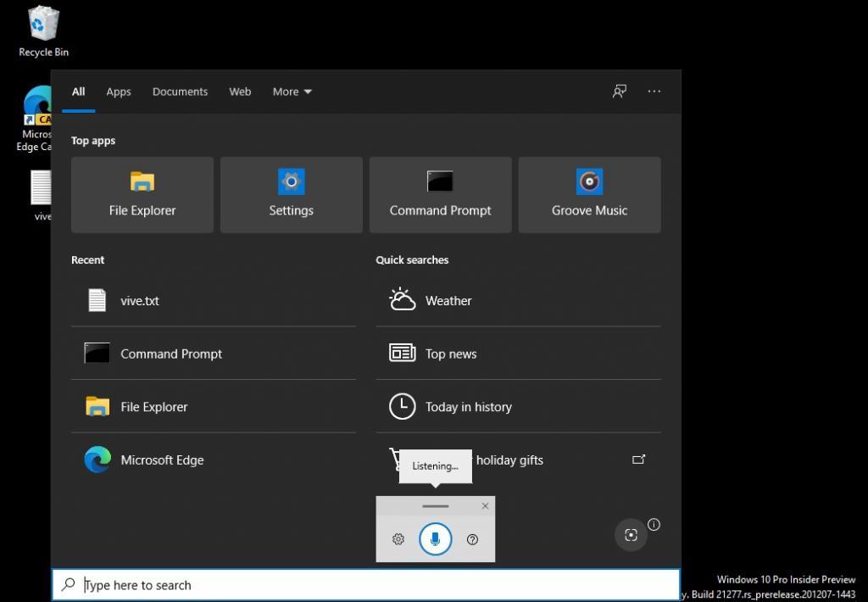Switch to the All tab
This screenshot has width=868, height=602.
point(78,92)
